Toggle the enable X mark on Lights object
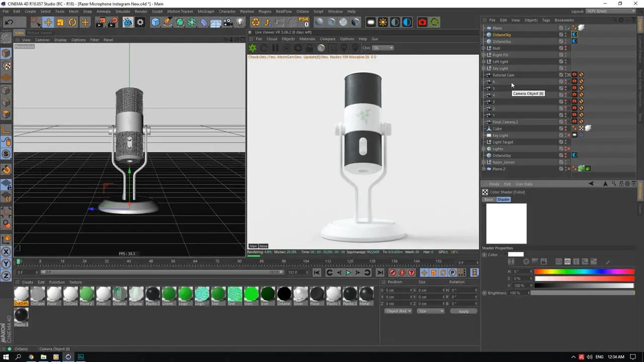644x362 pixels. [569, 149]
